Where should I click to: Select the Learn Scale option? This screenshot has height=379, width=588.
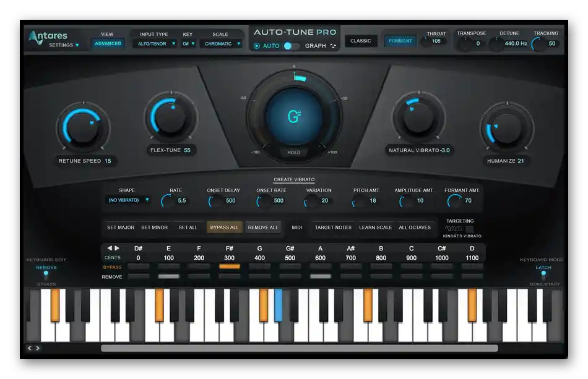375,228
